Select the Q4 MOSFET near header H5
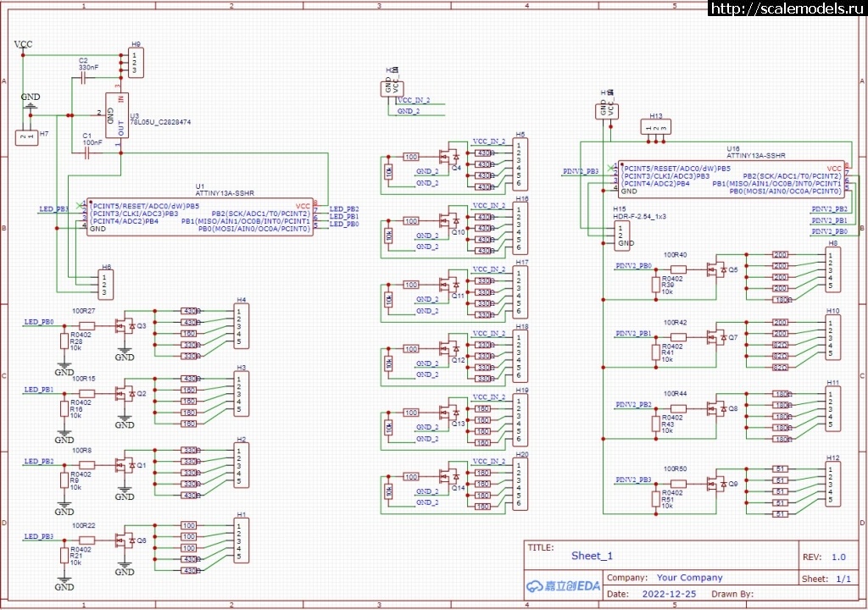The width and height of the screenshot is (868, 610). [x=448, y=158]
